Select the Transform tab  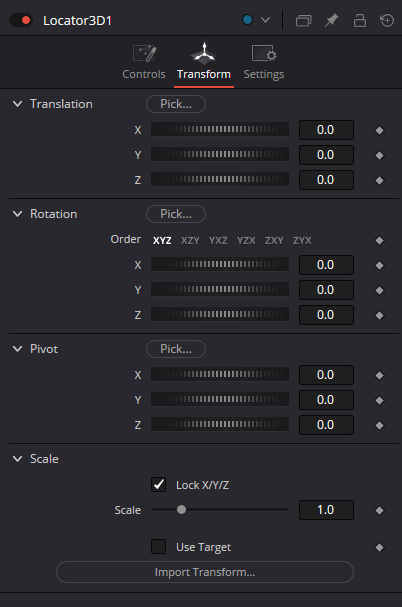tap(204, 63)
